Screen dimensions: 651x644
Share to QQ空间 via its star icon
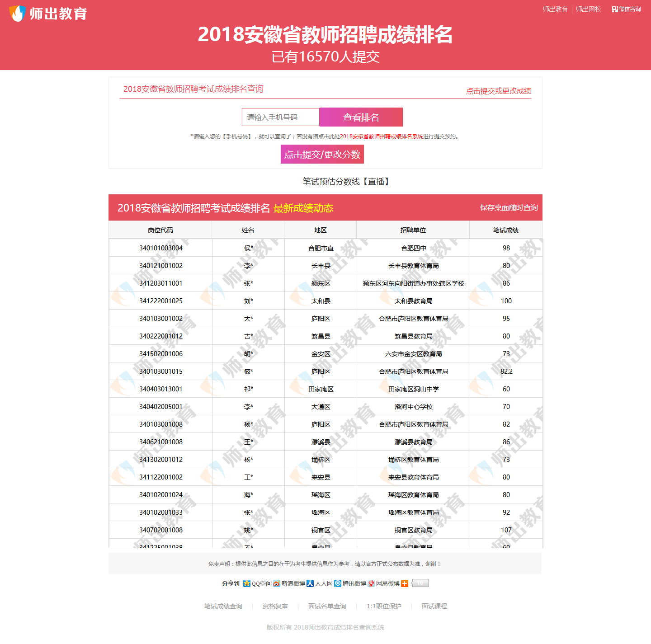(247, 583)
